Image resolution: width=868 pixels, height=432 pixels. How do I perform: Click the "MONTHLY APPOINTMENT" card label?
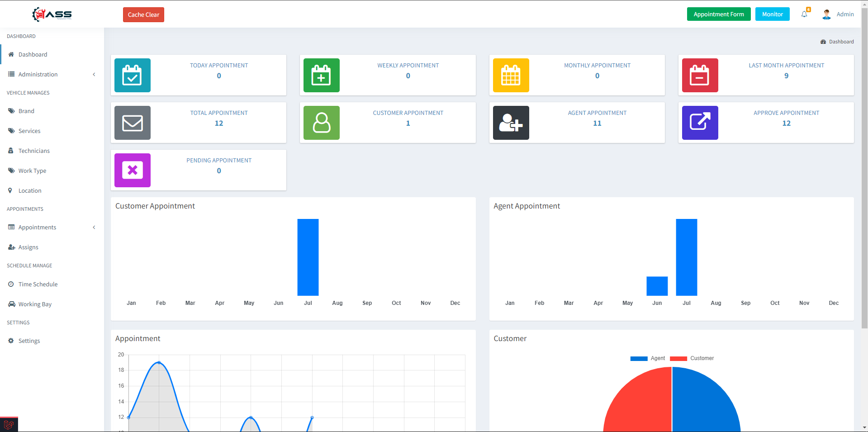click(x=597, y=65)
